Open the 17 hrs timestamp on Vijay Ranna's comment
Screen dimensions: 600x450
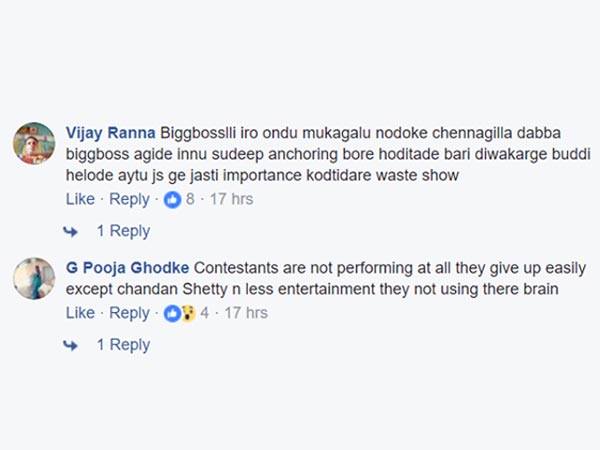point(230,199)
